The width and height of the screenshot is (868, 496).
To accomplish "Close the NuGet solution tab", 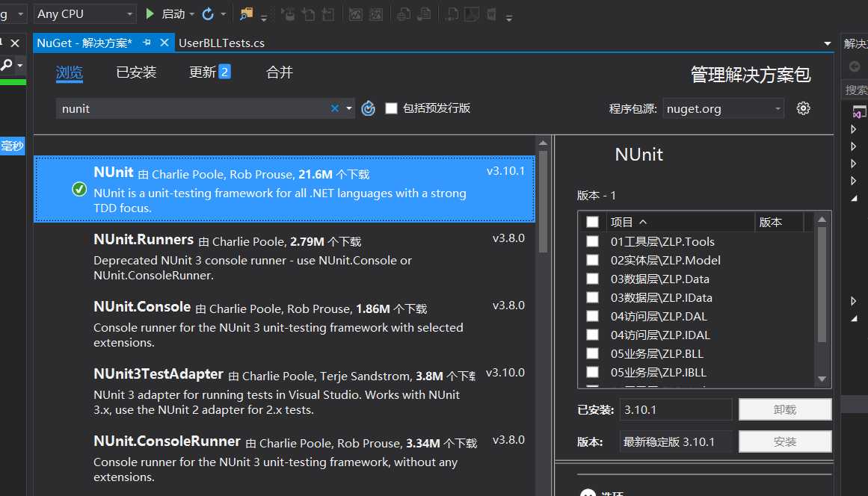I will [x=164, y=43].
